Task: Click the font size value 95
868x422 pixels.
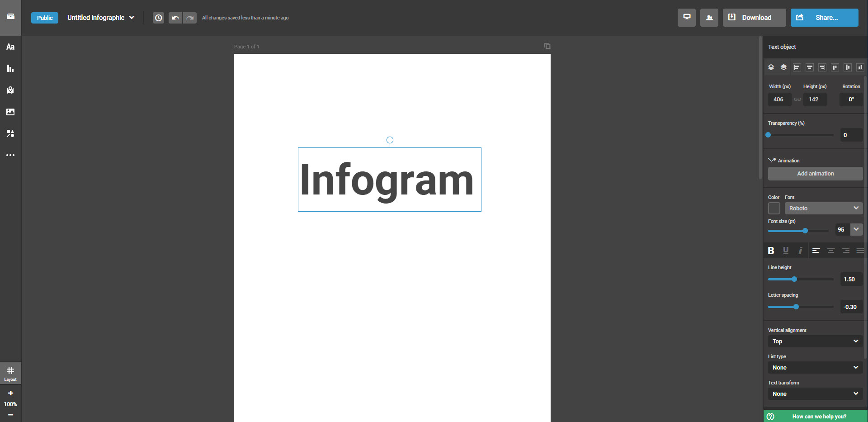Action: tap(842, 229)
